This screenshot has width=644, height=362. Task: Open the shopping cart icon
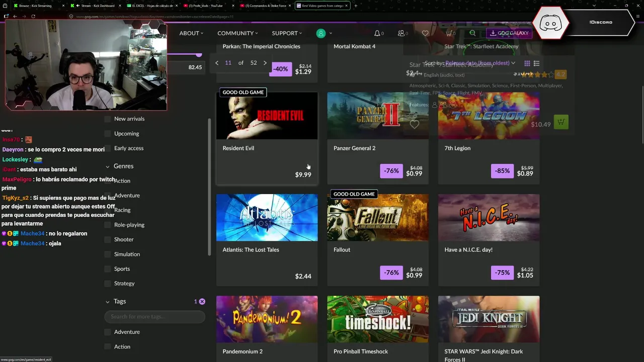point(449,33)
